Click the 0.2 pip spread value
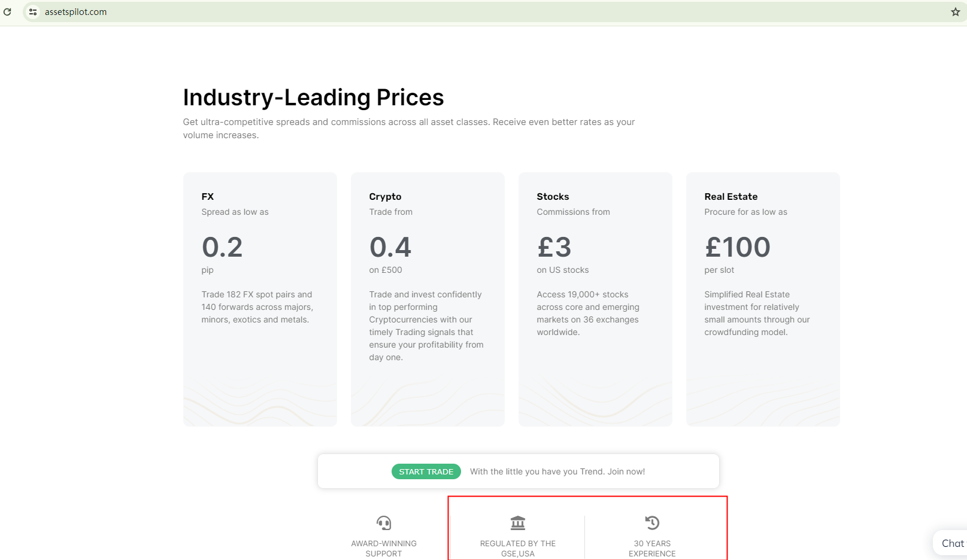The image size is (967, 560). (x=222, y=248)
